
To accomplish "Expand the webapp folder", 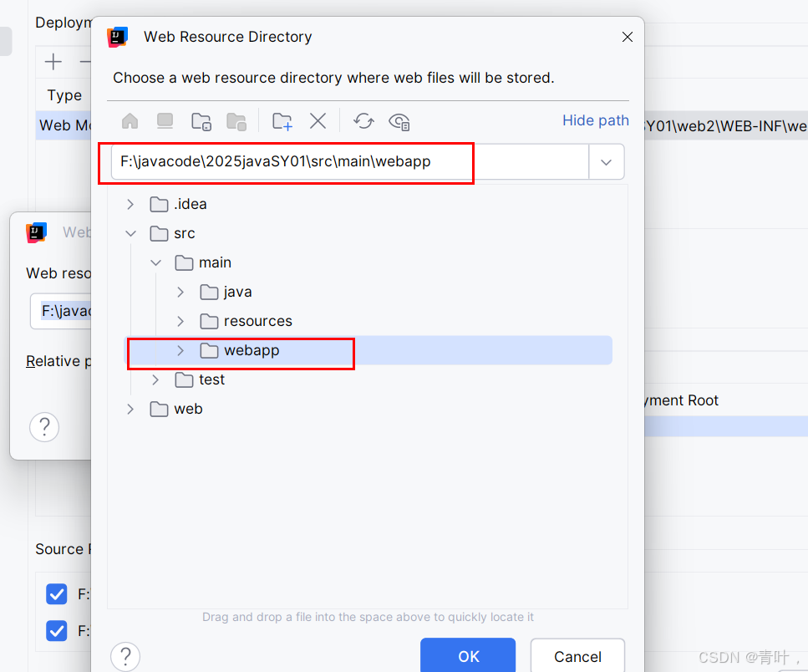I will click(x=180, y=351).
